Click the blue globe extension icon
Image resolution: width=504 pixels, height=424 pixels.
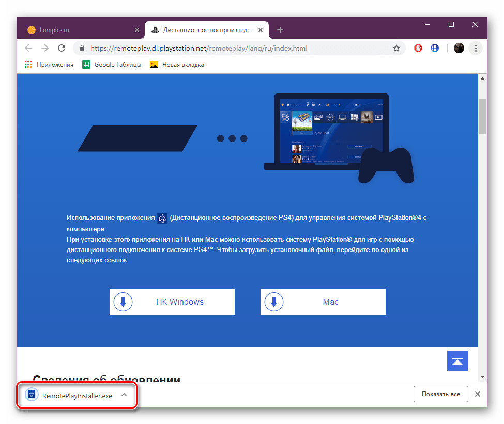click(435, 48)
